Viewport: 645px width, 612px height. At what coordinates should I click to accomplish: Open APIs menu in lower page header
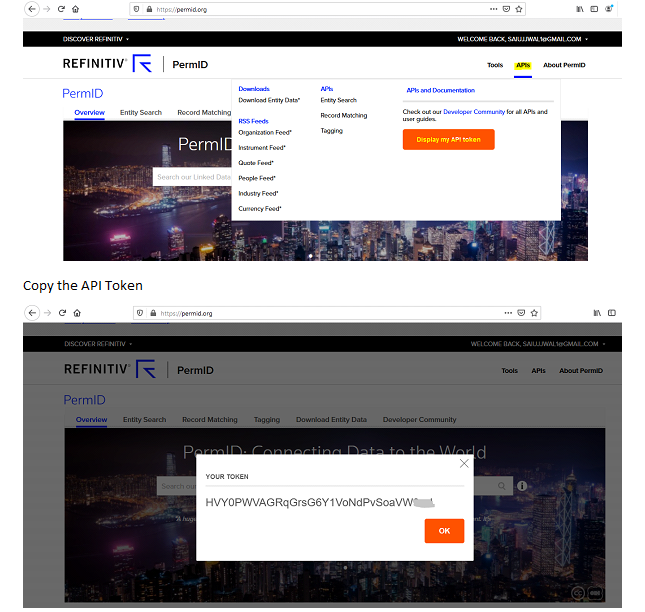point(538,371)
